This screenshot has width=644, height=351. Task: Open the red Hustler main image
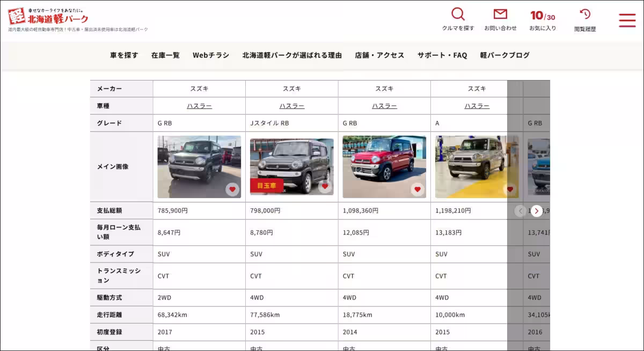[x=384, y=166]
